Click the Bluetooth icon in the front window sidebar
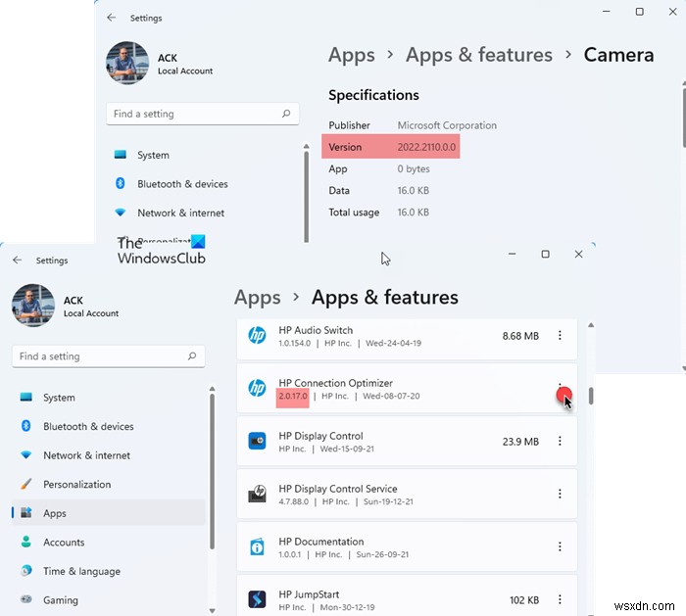The width and height of the screenshot is (686, 616). coord(26,426)
